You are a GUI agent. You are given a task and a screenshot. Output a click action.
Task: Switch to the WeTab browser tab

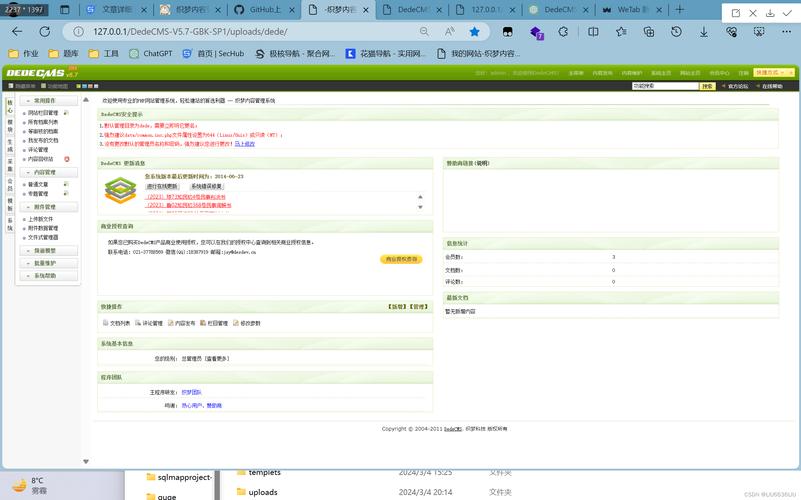tap(632, 10)
